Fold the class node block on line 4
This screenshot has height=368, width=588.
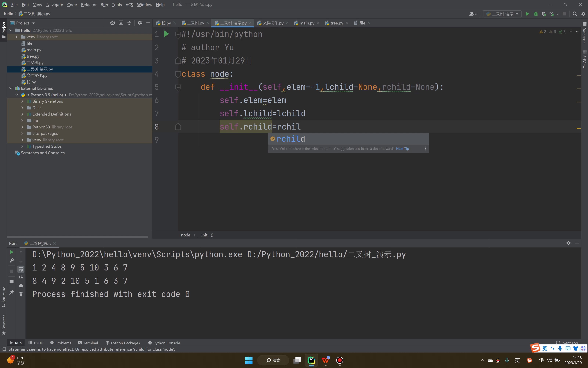[178, 74]
